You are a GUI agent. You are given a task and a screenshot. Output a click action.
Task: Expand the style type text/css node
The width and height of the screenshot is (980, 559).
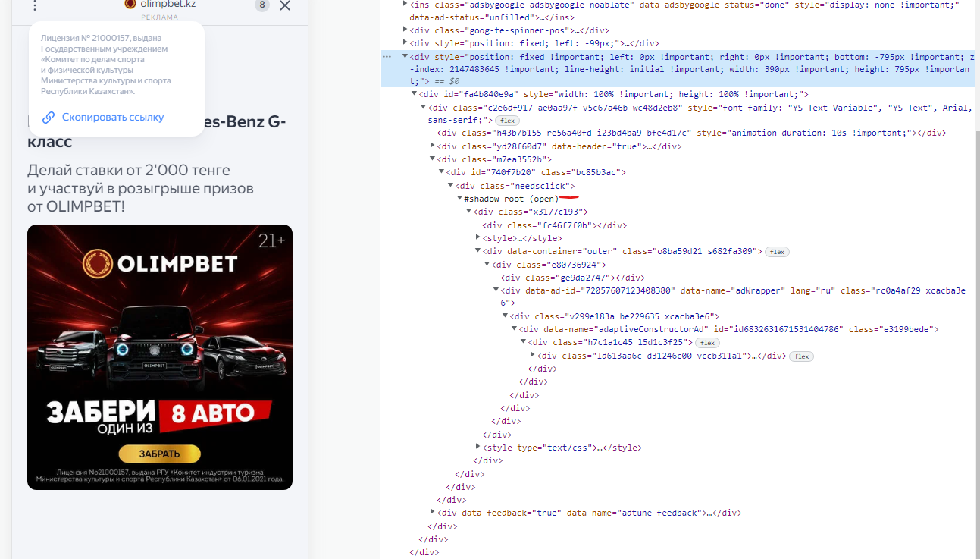477,448
